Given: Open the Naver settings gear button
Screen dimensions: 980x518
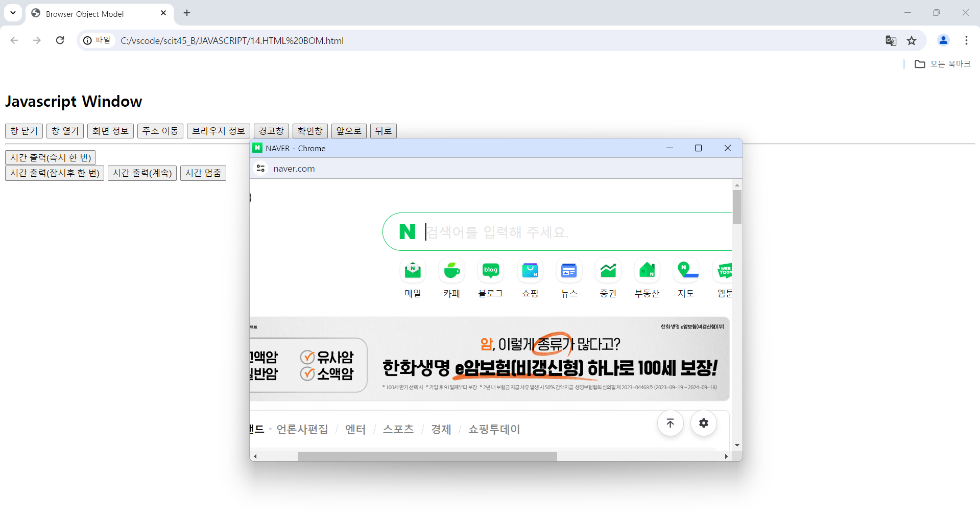Looking at the screenshot, I should click(x=704, y=423).
